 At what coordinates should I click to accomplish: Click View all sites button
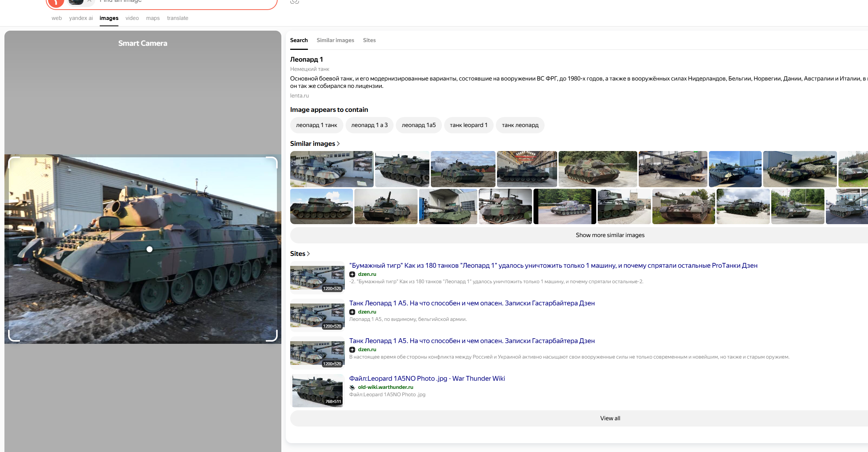click(x=610, y=418)
